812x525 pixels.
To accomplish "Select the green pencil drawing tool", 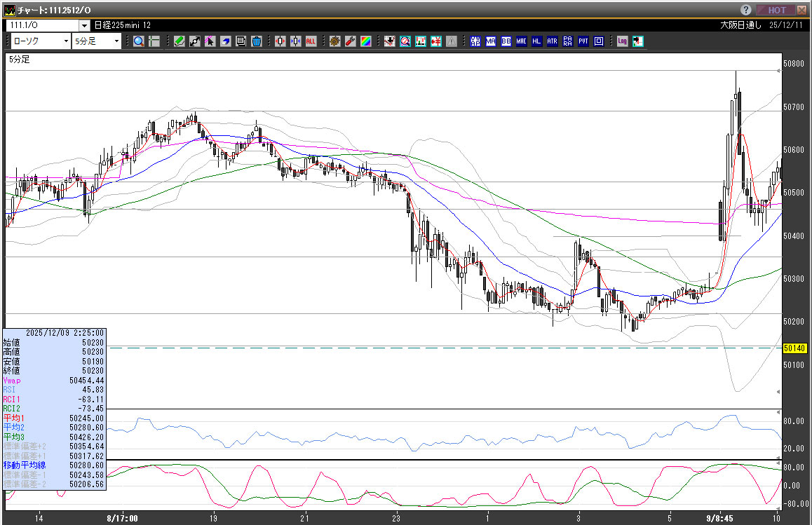I will click(180, 41).
